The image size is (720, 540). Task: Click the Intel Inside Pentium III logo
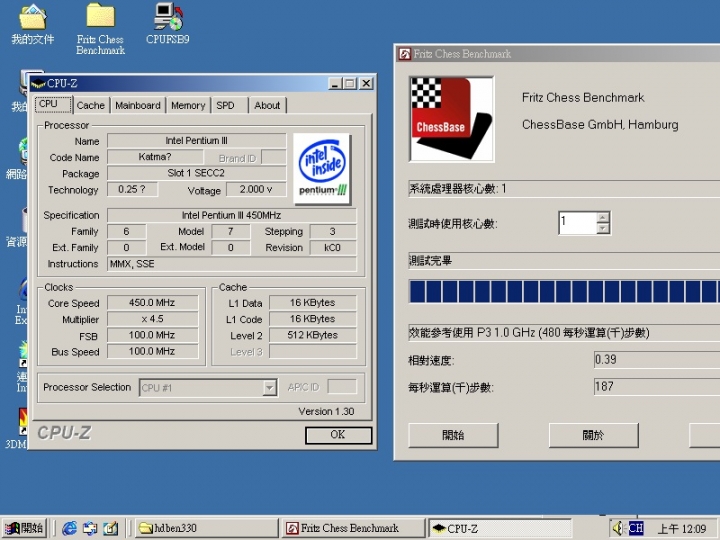tap(322, 169)
